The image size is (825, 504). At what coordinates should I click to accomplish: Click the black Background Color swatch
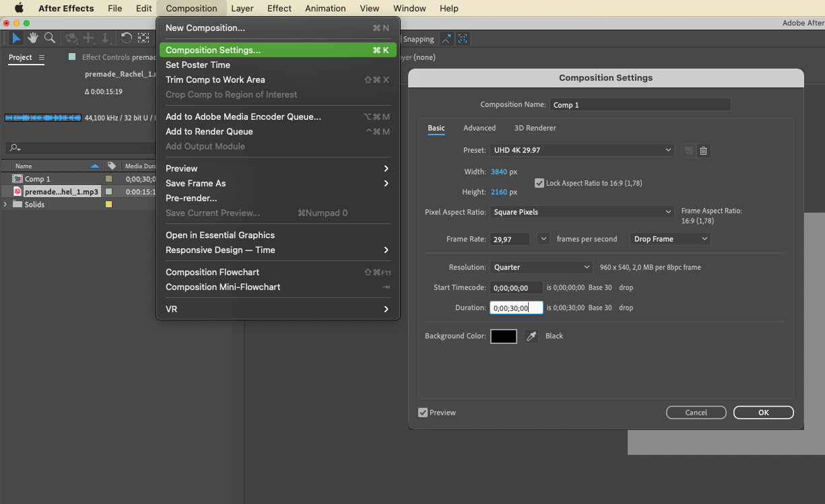click(503, 336)
